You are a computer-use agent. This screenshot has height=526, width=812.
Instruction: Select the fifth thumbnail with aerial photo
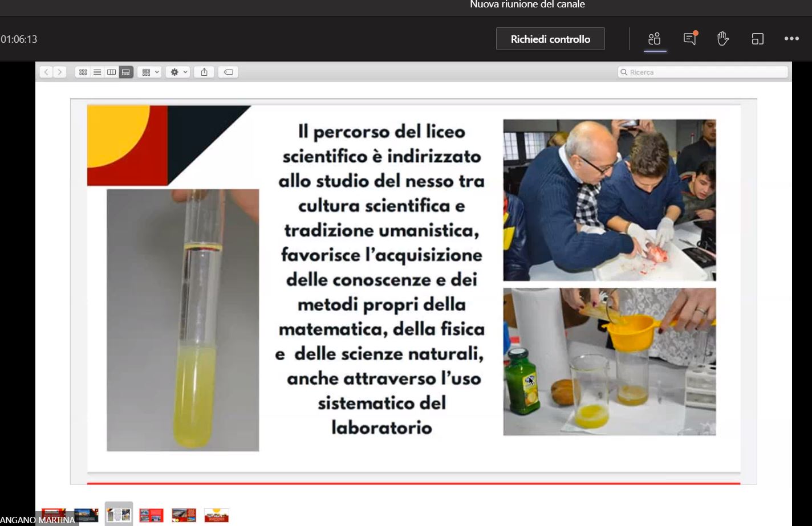(184, 515)
